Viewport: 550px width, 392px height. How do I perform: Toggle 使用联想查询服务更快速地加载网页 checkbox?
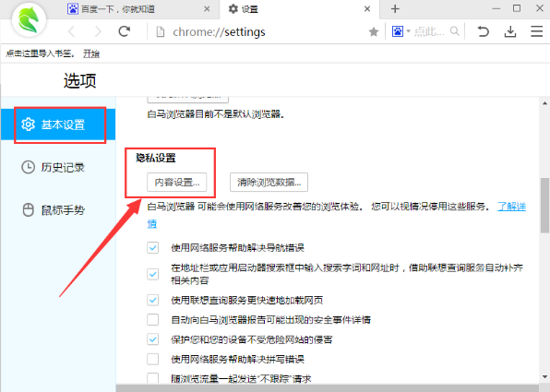[x=152, y=300]
